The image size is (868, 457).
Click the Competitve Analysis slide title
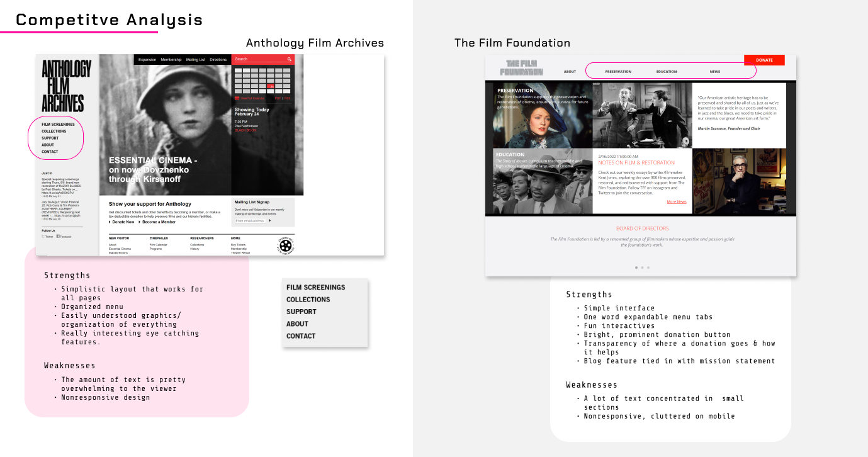click(x=110, y=20)
